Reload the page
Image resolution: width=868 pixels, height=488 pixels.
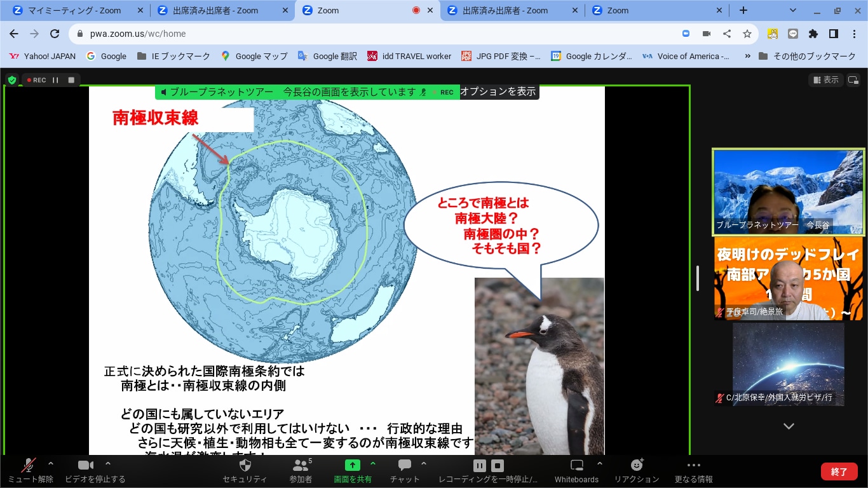(x=55, y=34)
